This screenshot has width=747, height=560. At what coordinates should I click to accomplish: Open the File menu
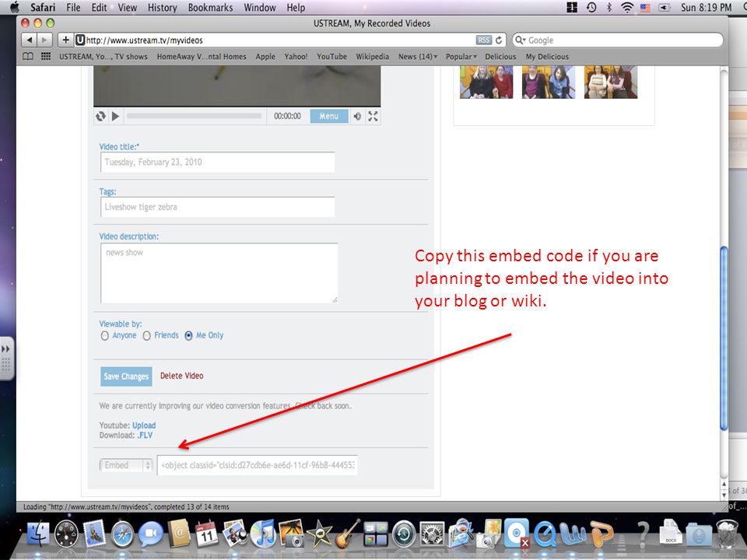pos(73,8)
